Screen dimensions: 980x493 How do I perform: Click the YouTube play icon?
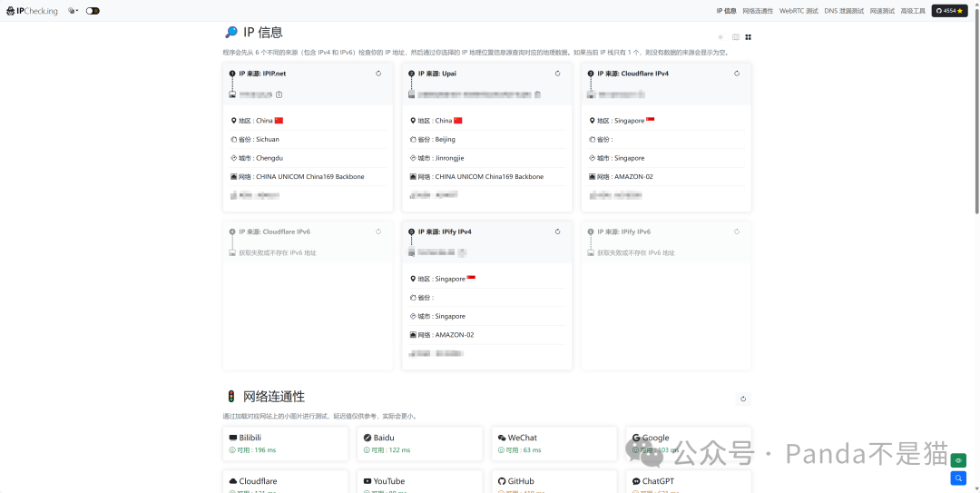tap(367, 481)
